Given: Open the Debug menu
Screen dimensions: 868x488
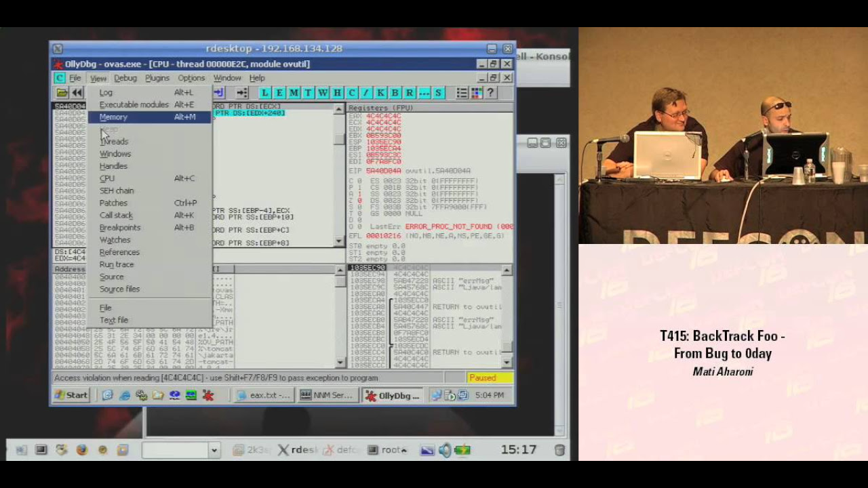Looking at the screenshot, I should (125, 78).
